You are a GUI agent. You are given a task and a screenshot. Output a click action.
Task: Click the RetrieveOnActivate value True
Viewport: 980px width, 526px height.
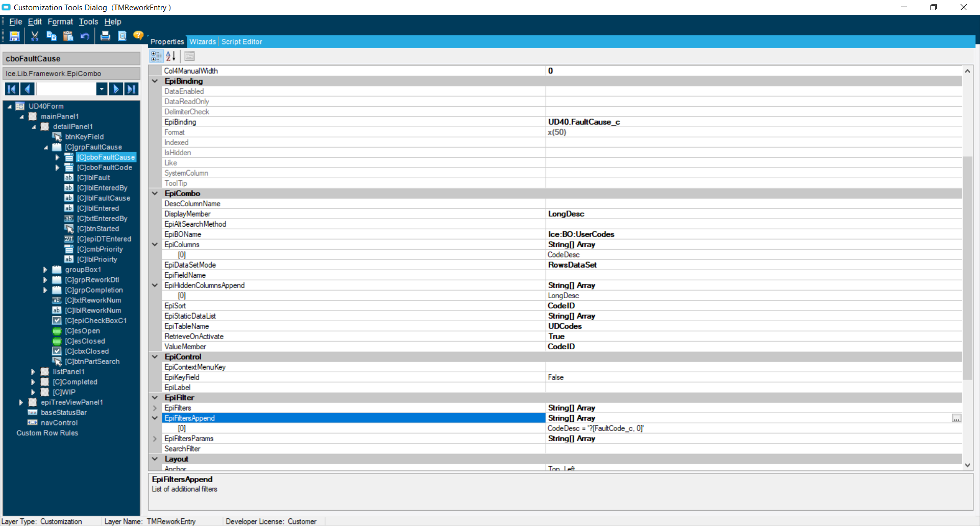[x=556, y=336]
